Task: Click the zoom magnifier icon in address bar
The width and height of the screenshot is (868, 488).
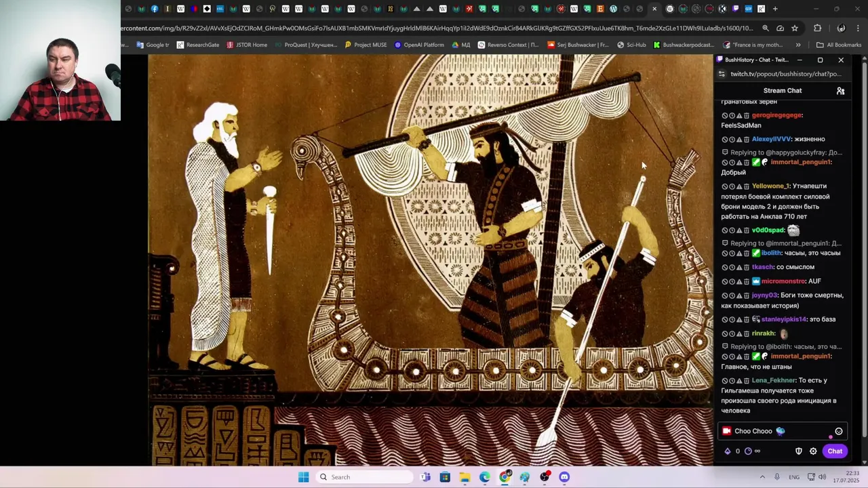Action: coord(766,28)
